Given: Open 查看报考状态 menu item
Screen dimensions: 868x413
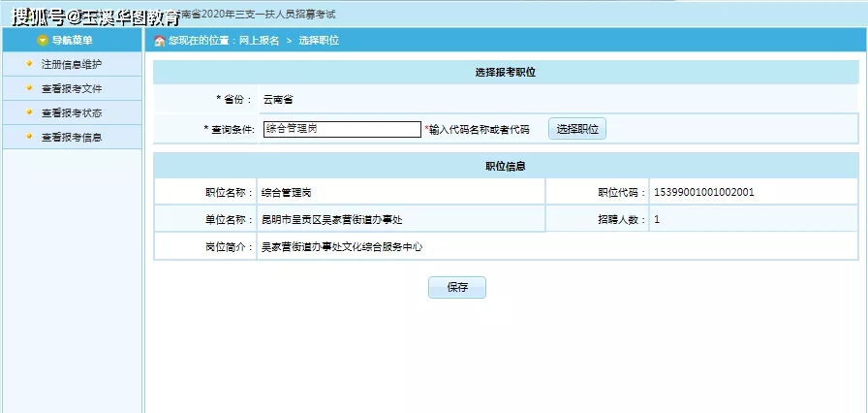Looking at the screenshot, I should (x=72, y=112).
